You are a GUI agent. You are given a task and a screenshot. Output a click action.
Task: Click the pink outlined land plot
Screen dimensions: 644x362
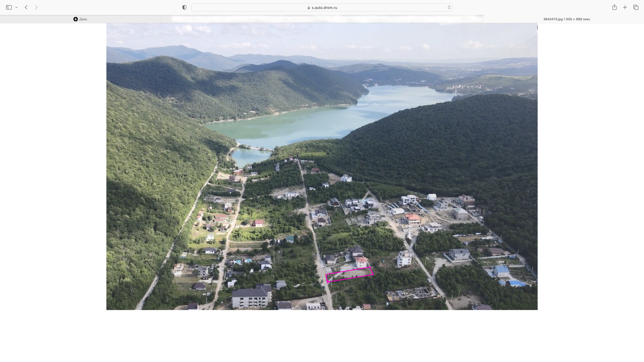[350, 275]
